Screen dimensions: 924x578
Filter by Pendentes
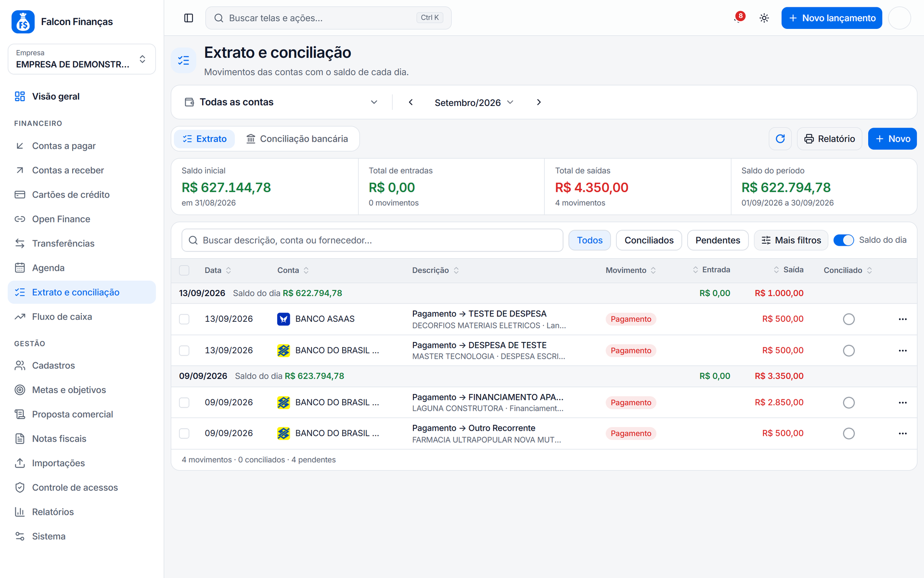[x=718, y=240]
